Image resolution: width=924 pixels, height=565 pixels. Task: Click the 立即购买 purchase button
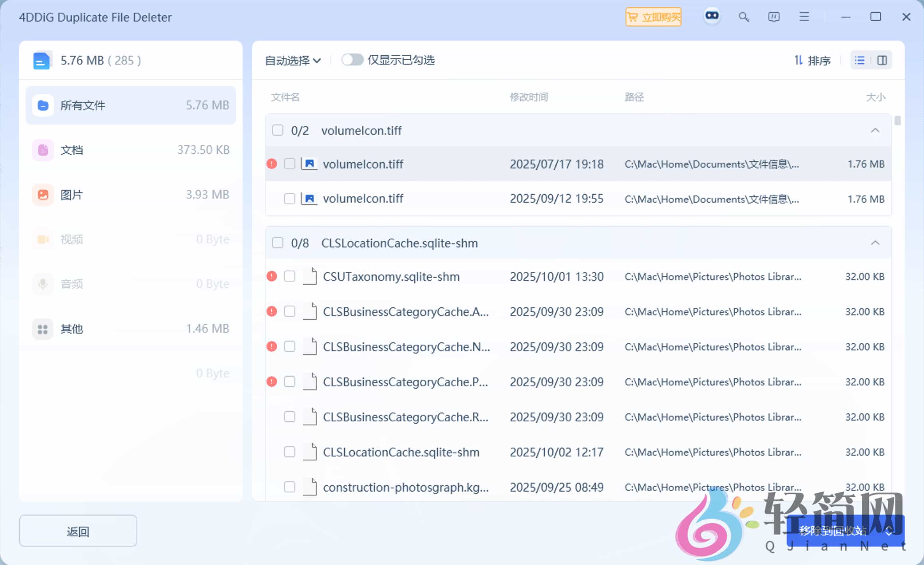pyautogui.click(x=653, y=17)
